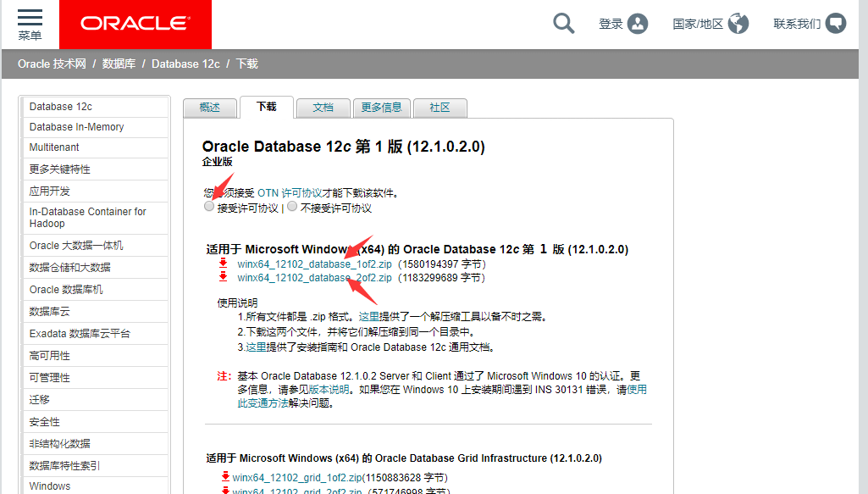Download winx64_12102_grid_1of2.zip
The image size is (868, 494).
point(297,477)
